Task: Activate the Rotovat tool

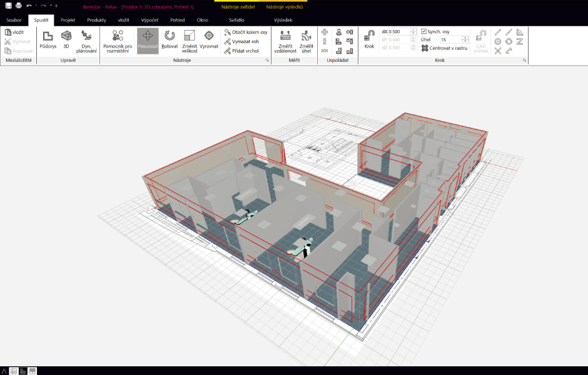Action: point(170,40)
